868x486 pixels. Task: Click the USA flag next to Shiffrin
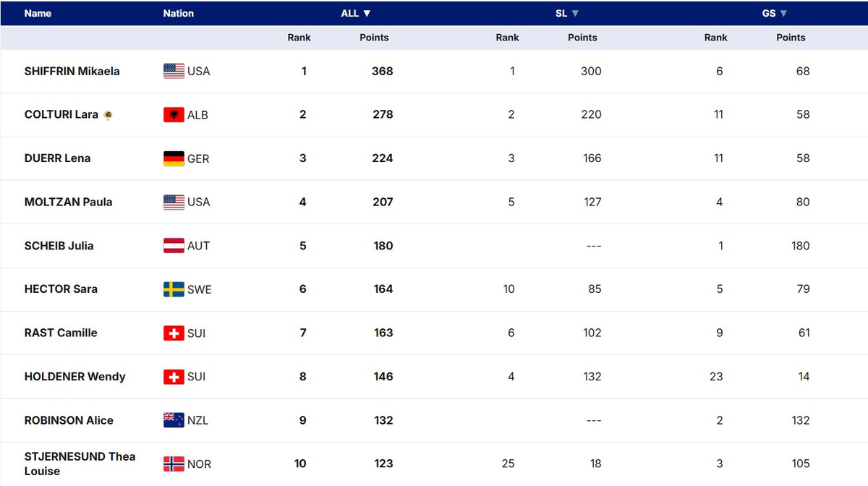[x=174, y=71]
